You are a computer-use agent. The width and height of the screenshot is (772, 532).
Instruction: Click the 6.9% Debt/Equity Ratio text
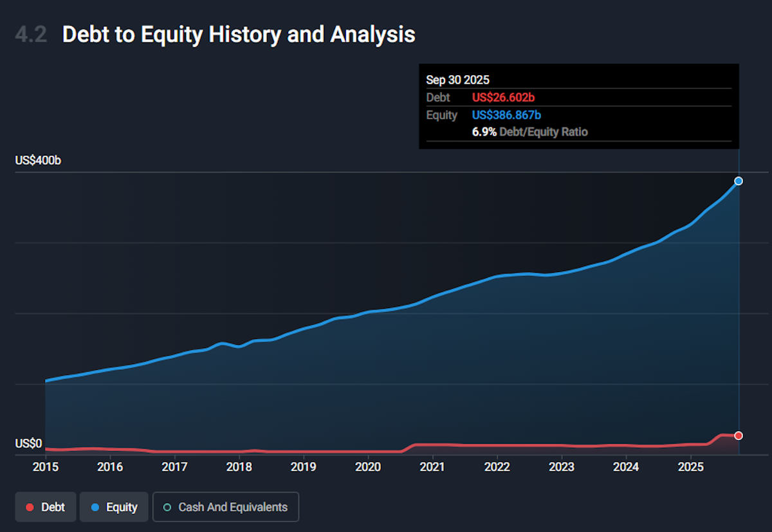pos(529,132)
